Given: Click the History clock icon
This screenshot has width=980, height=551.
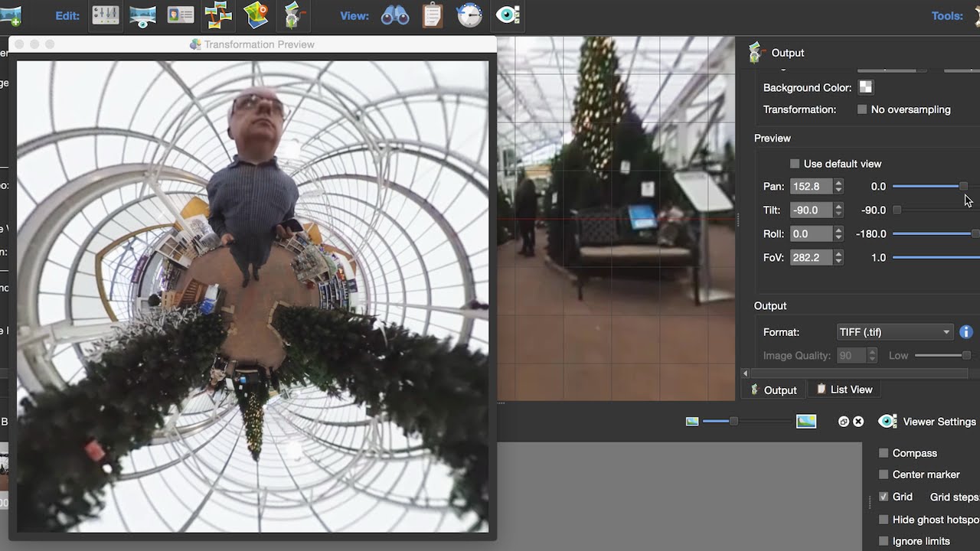Looking at the screenshot, I should (x=469, y=15).
